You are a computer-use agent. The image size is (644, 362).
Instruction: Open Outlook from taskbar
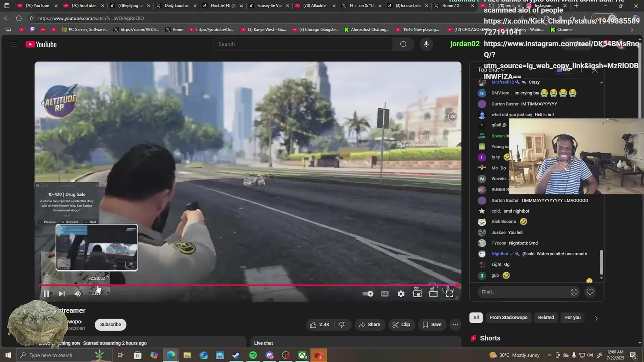203,355
